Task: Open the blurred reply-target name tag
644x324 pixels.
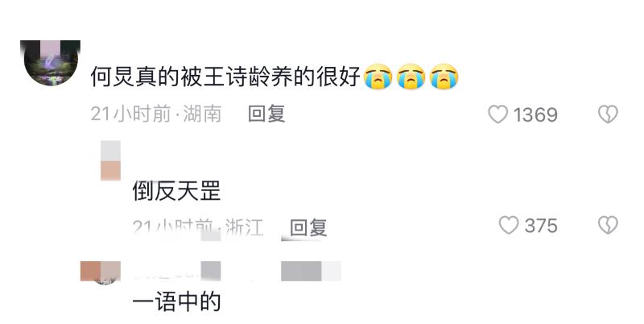Action: coord(311,272)
